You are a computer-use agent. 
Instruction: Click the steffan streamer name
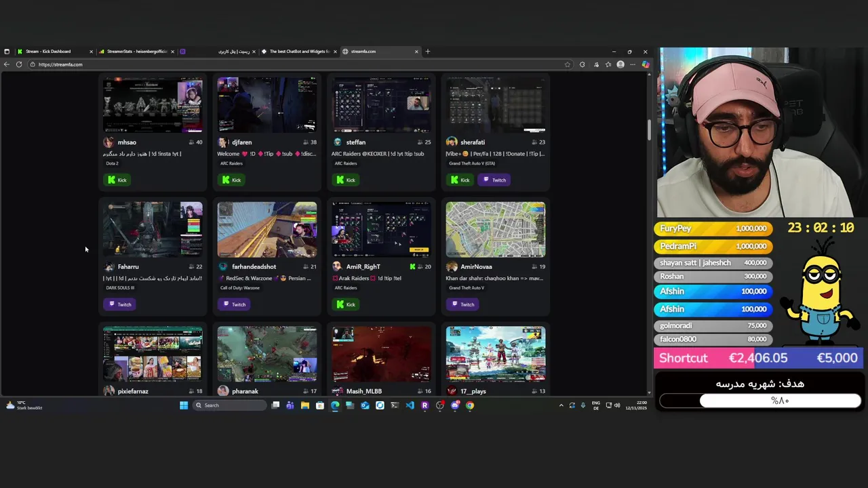[x=356, y=142]
